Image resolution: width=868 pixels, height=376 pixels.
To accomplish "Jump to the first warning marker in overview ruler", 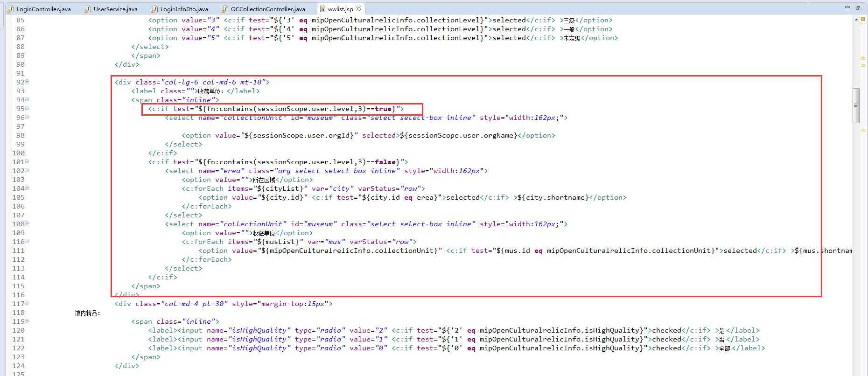I will click(863, 58).
